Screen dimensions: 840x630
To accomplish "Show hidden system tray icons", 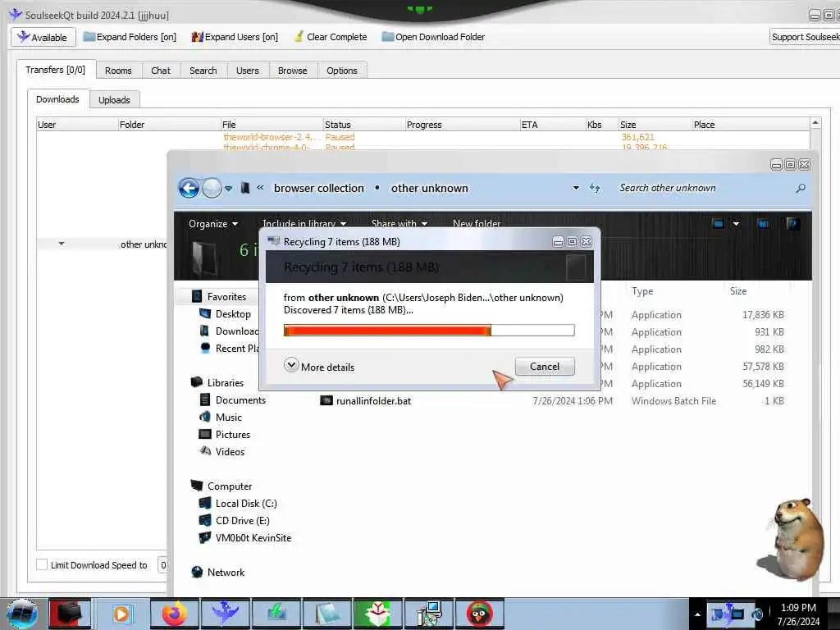I will coord(697,614).
